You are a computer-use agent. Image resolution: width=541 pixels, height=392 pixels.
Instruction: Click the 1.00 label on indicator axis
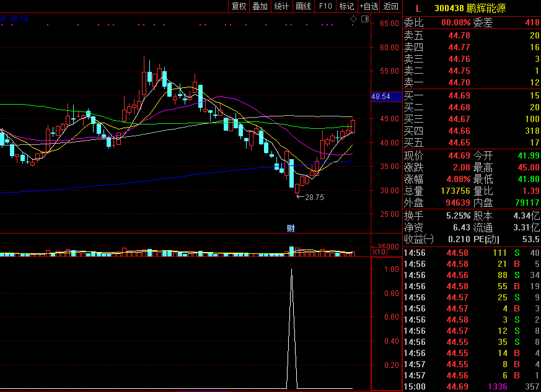(392, 269)
